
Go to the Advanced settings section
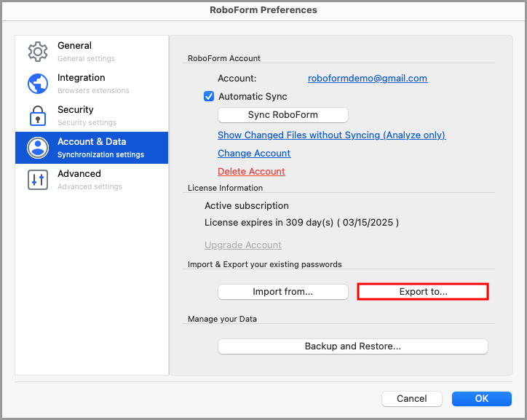point(92,180)
